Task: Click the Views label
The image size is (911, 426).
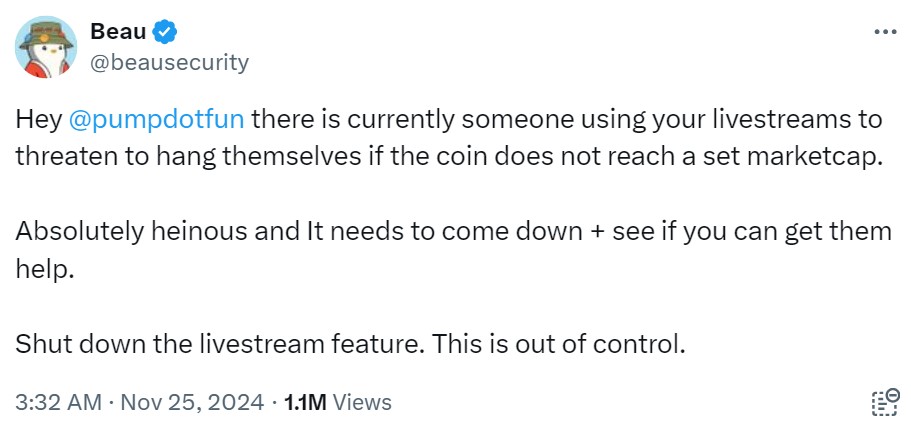Action: click(x=363, y=402)
